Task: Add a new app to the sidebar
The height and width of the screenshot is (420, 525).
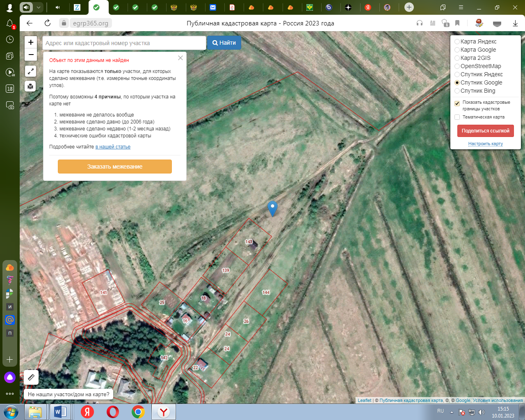Action: 10,360
